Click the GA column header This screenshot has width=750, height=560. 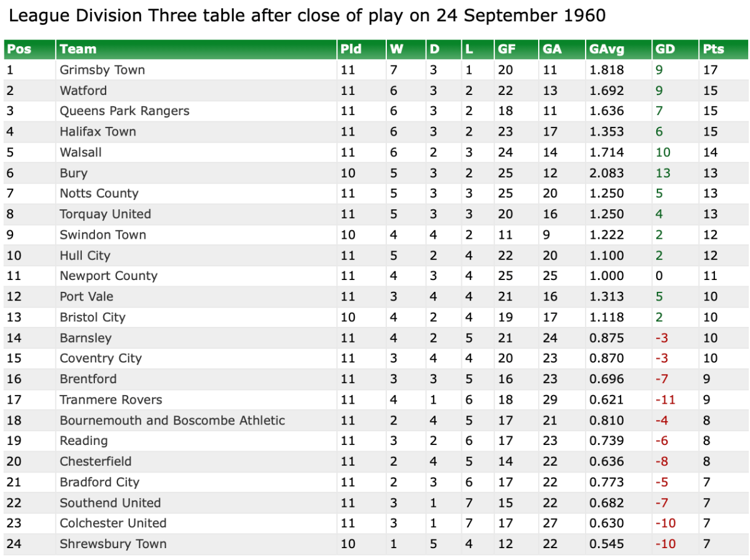[552, 49]
